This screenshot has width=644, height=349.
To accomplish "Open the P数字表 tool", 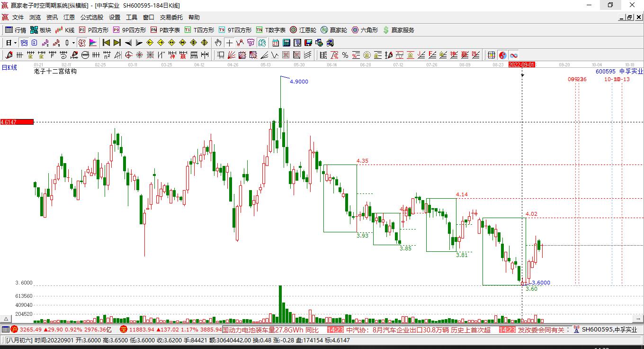I will pyautogui.click(x=165, y=30).
